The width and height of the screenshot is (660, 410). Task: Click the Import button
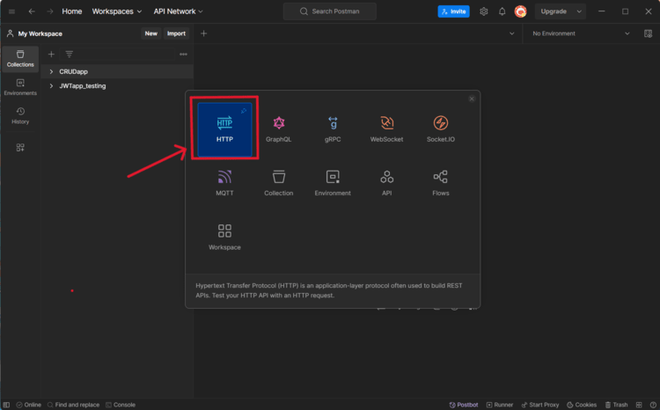pyautogui.click(x=176, y=34)
